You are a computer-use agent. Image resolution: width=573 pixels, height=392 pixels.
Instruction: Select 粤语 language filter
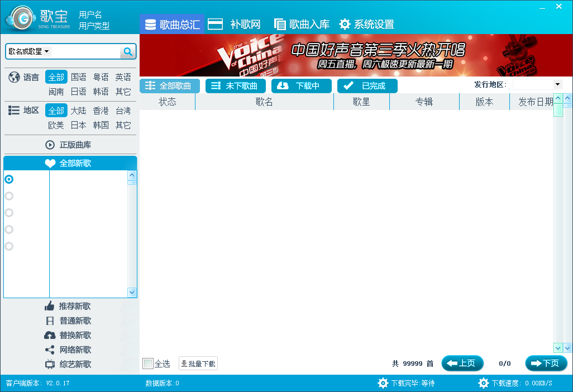pos(101,77)
